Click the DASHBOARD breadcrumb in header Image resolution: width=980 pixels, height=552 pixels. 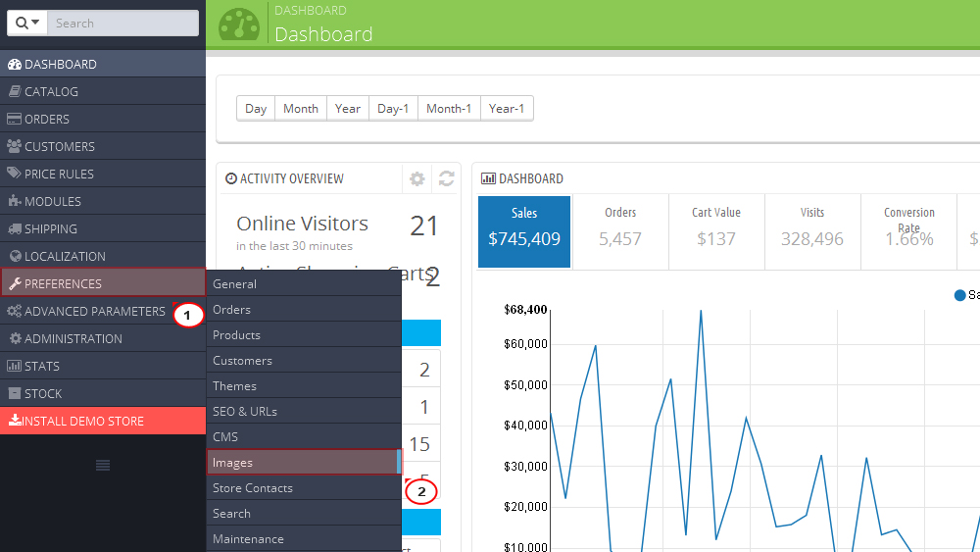[311, 11]
